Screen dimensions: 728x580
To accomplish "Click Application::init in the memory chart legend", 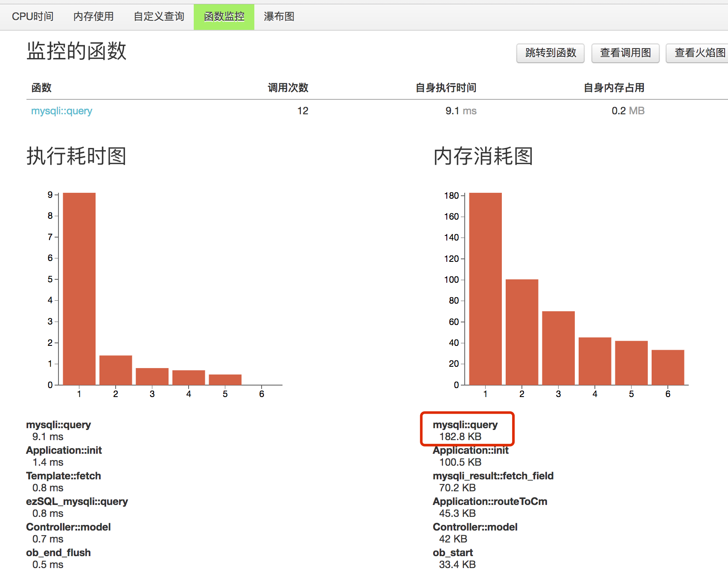I will pos(471,450).
